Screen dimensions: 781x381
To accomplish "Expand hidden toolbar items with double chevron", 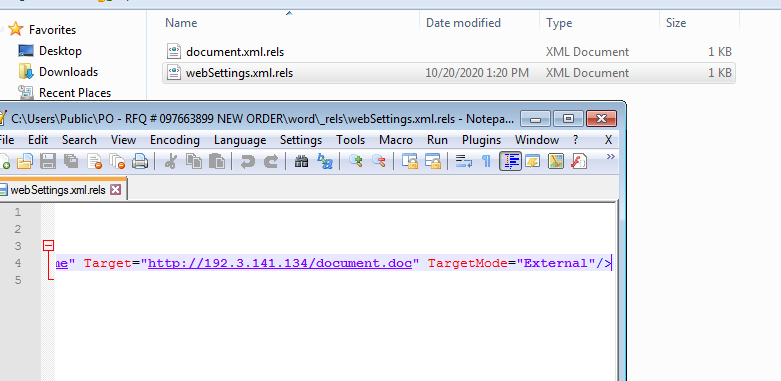I will point(610,157).
